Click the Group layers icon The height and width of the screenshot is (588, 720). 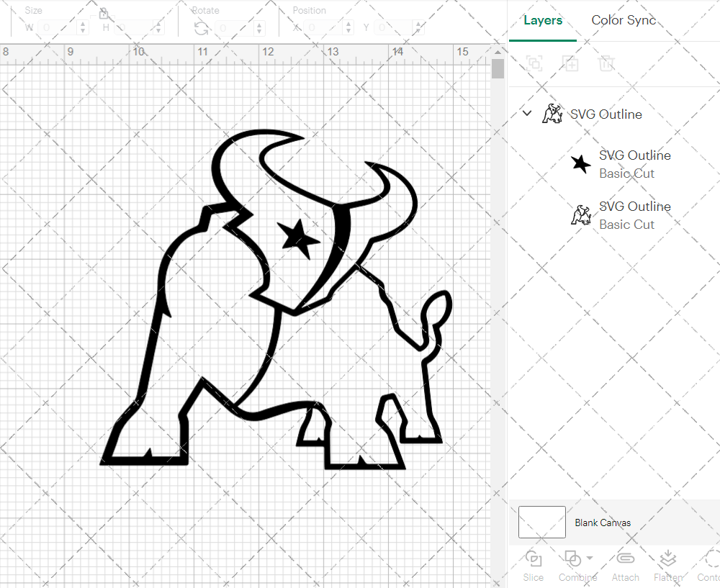[x=534, y=63]
